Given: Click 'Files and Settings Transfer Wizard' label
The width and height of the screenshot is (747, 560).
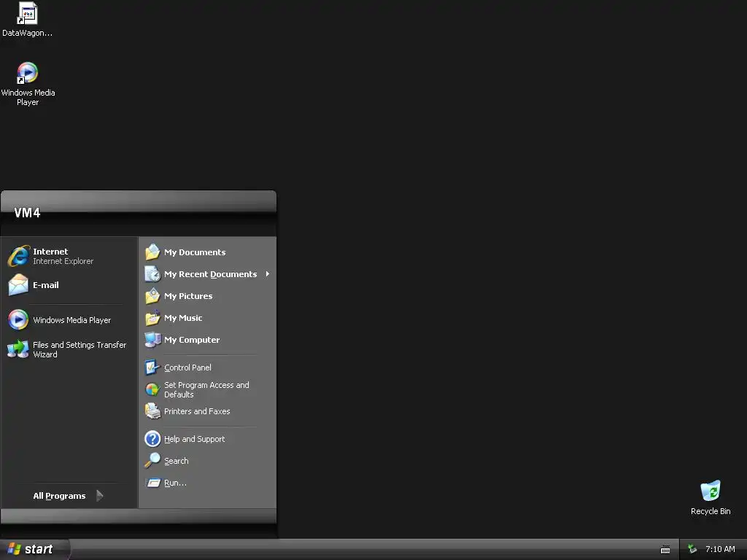Looking at the screenshot, I should click(79, 349).
